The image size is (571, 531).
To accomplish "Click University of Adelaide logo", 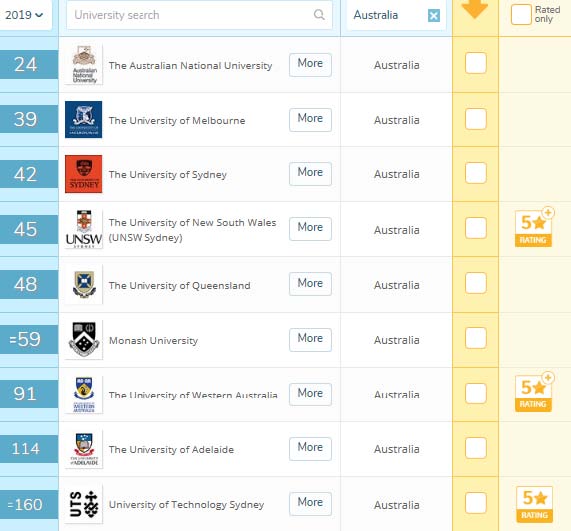I will (84, 449).
